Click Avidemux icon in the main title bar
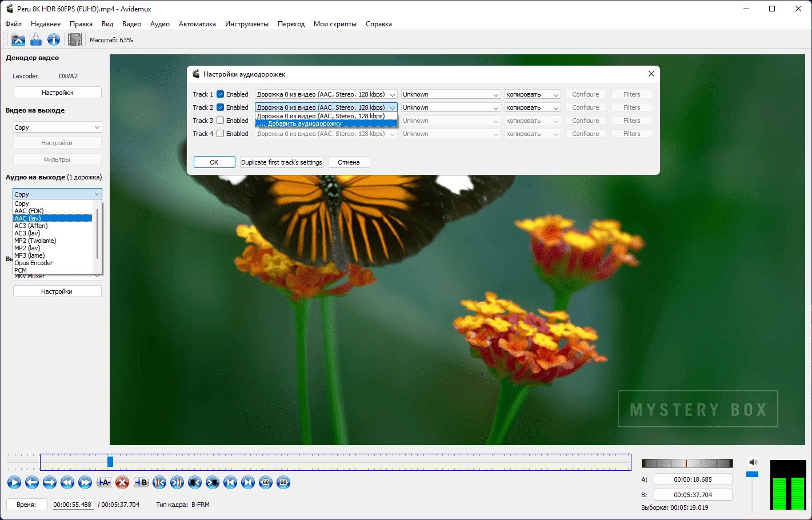812x520 pixels. point(9,9)
